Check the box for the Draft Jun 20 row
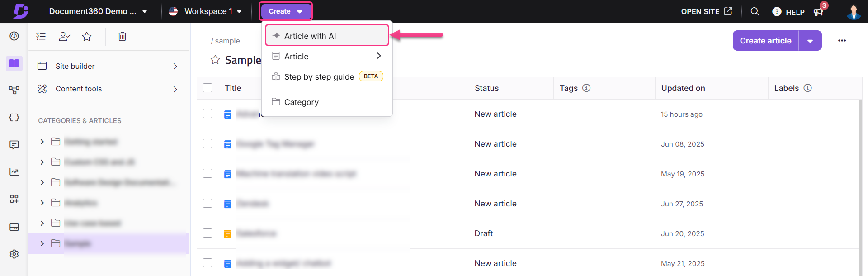This screenshot has height=276, width=868. 208,233
